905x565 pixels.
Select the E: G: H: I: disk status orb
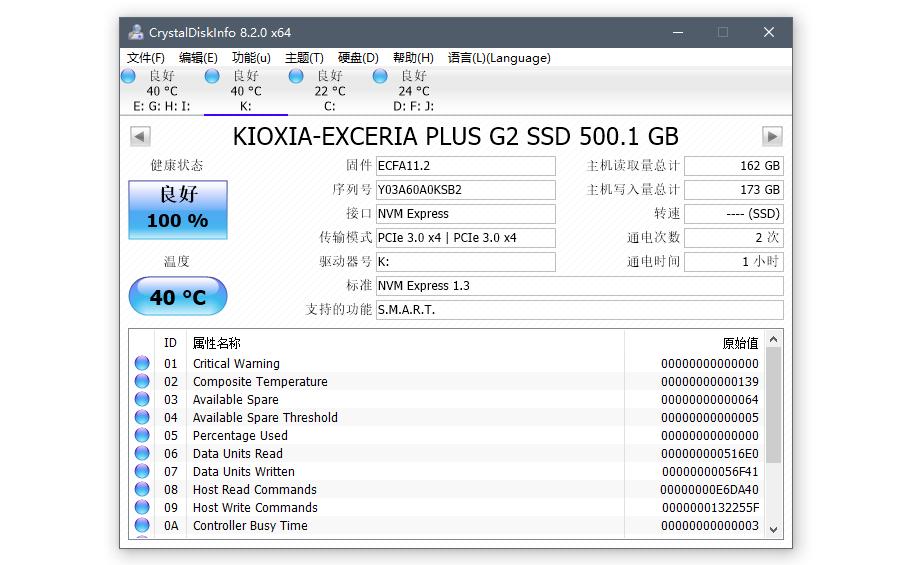point(128,76)
